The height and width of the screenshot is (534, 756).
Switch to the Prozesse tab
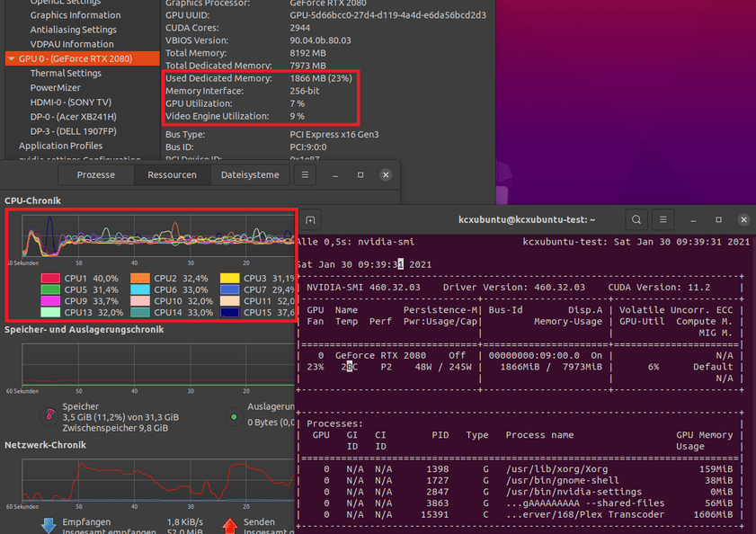pyautogui.click(x=95, y=174)
